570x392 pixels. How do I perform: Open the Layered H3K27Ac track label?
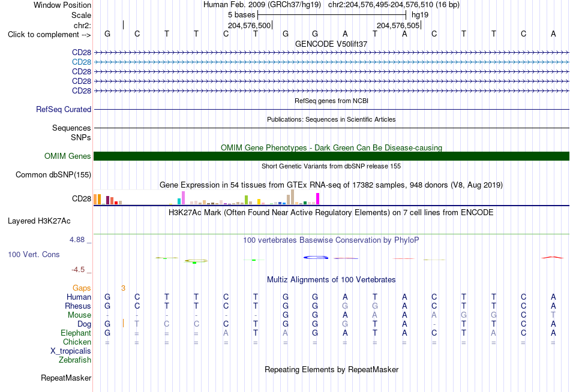39,221
